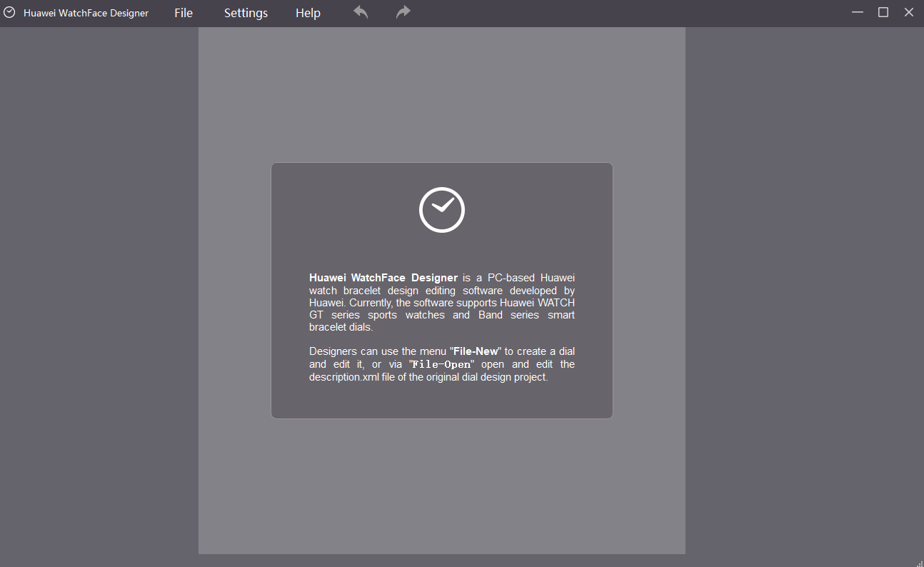Click the undo arrow icon
Image resolution: width=924 pixels, height=567 pixels.
point(361,12)
